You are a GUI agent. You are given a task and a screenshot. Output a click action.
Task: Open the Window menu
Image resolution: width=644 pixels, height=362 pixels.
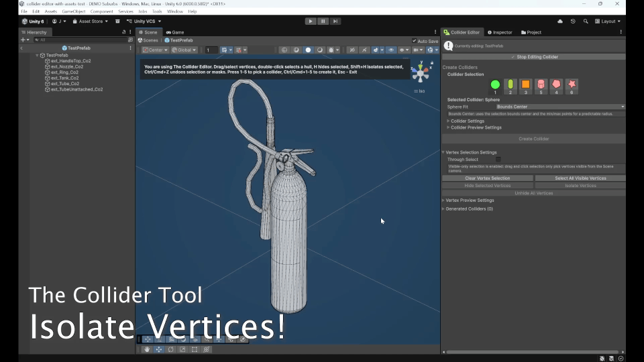(175, 11)
